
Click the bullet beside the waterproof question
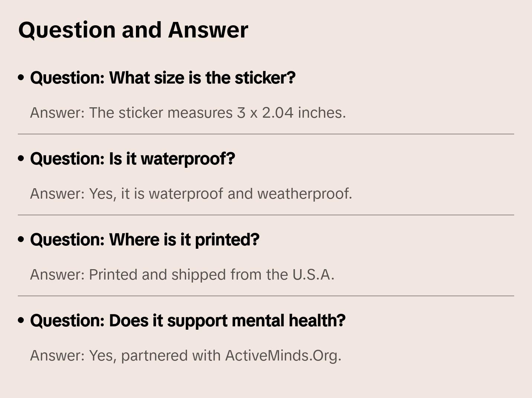(21, 159)
